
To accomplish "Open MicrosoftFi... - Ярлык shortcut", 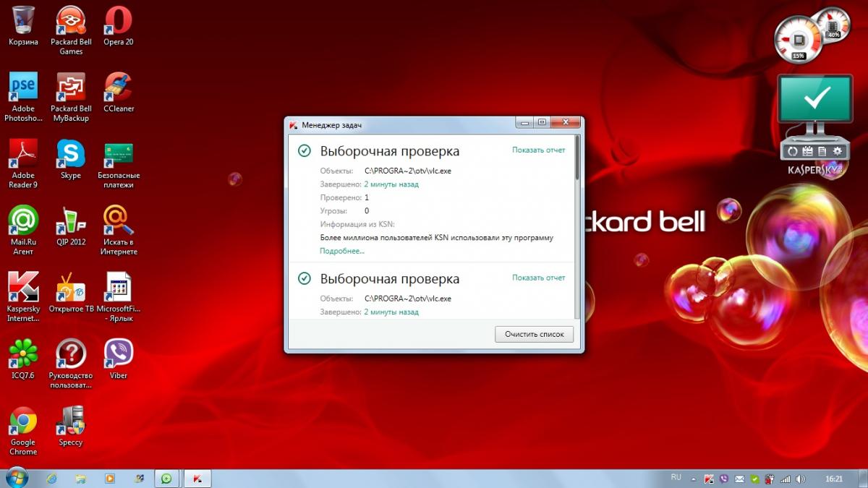I will click(119, 296).
